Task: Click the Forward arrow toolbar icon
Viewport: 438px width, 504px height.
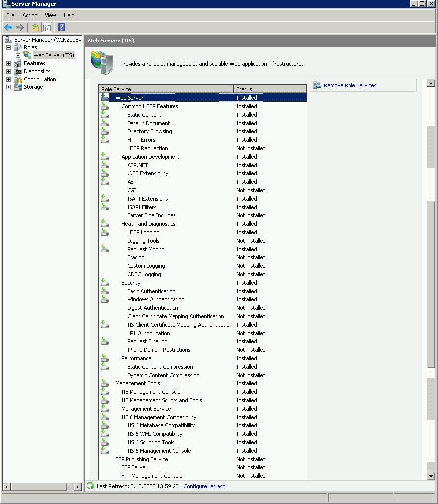Action: [20, 28]
